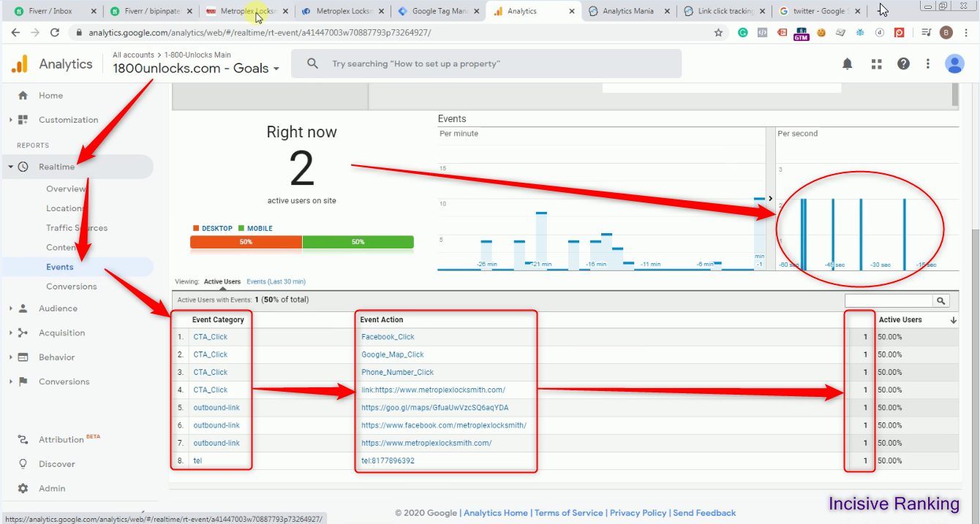Open the Analytics help menu

[x=903, y=64]
